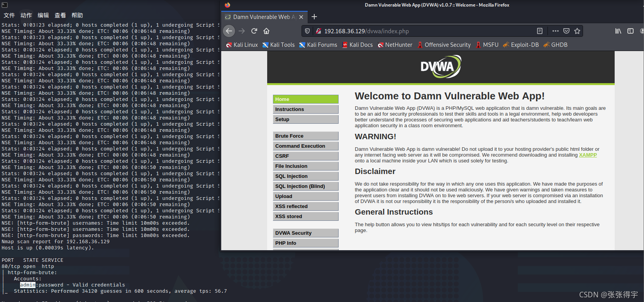This screenshot has width=644, height=302.
Task: Open XSS reflected page
Action: click(306, 206)
